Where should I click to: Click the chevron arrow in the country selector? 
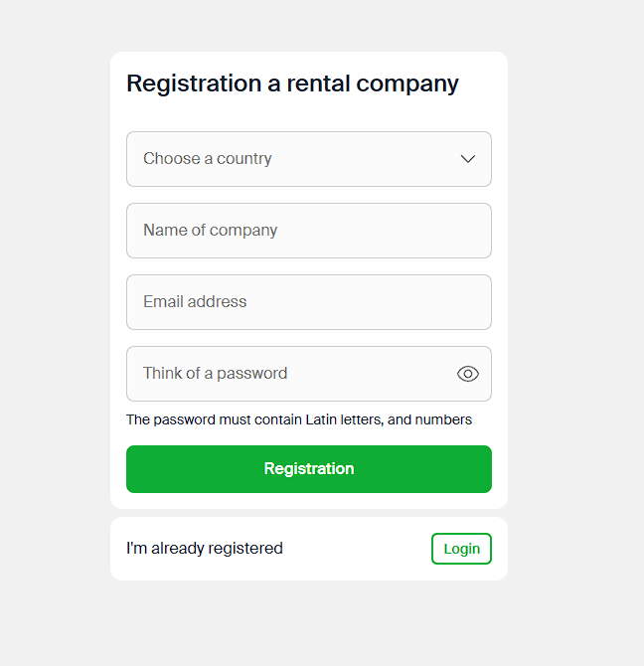point(468,159)
